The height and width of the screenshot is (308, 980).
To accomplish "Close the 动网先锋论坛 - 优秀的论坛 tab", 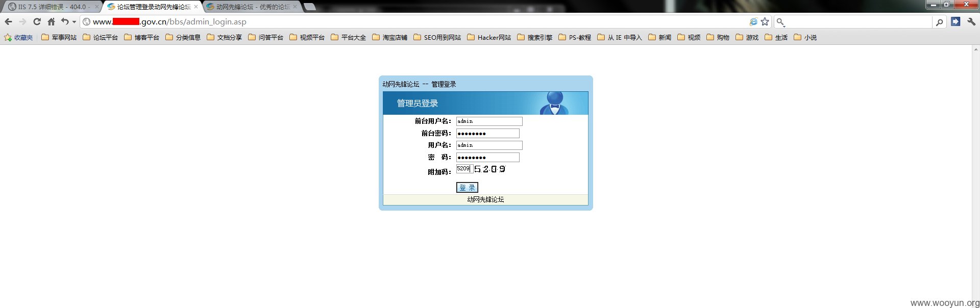I will click(295, 7).
